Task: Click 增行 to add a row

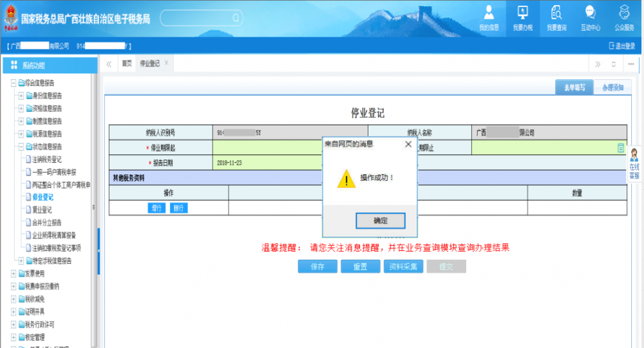Action: pyautogui.click(x=156, y=208)
